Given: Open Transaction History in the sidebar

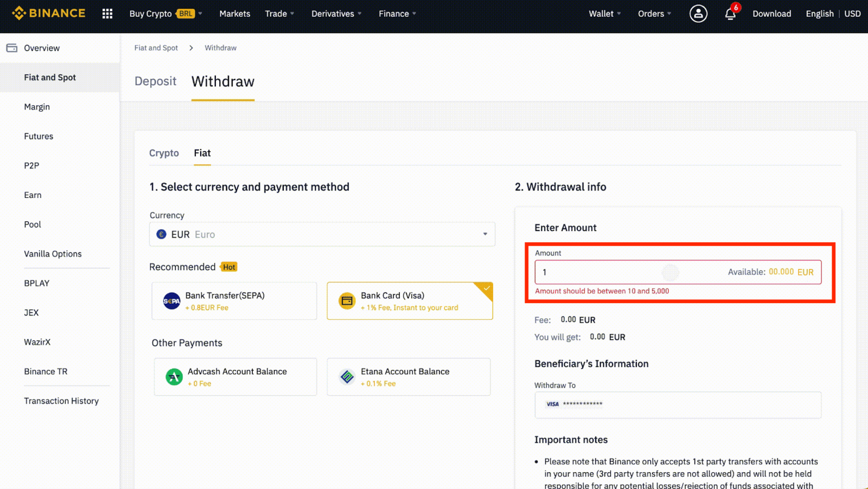Looking at the screenshot, I should coord(61,401).
